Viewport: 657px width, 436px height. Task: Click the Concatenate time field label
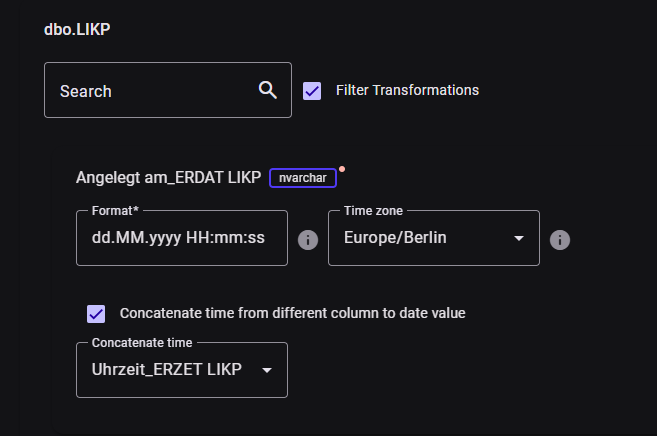142,343
